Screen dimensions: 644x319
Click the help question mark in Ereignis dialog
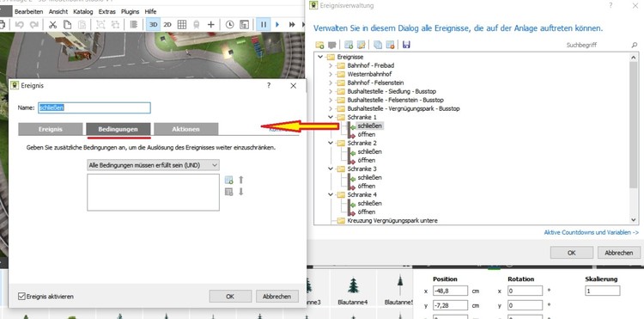tap(269, 85)
